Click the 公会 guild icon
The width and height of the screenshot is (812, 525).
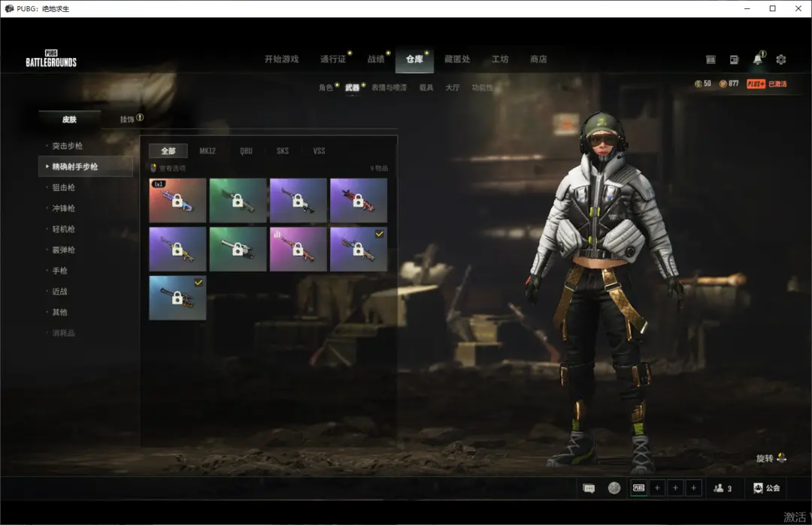pos(767,488)
